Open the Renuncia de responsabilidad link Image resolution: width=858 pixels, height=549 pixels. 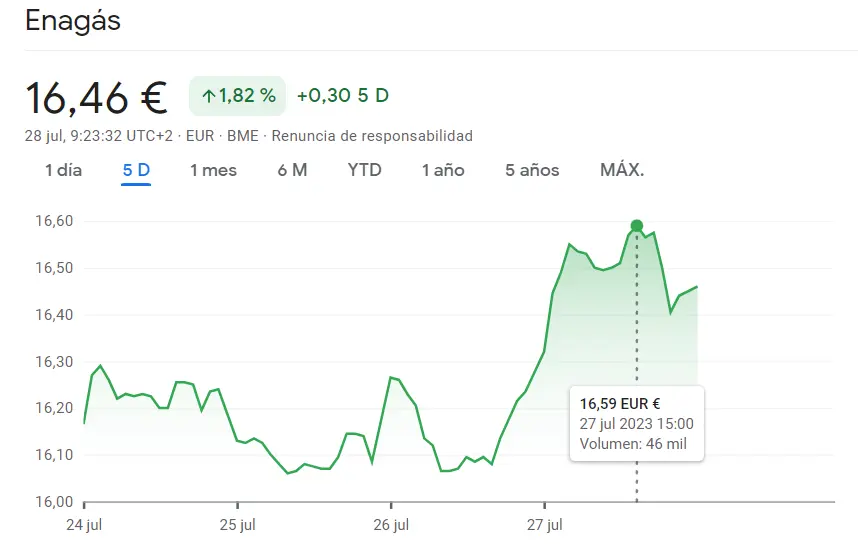372,136
